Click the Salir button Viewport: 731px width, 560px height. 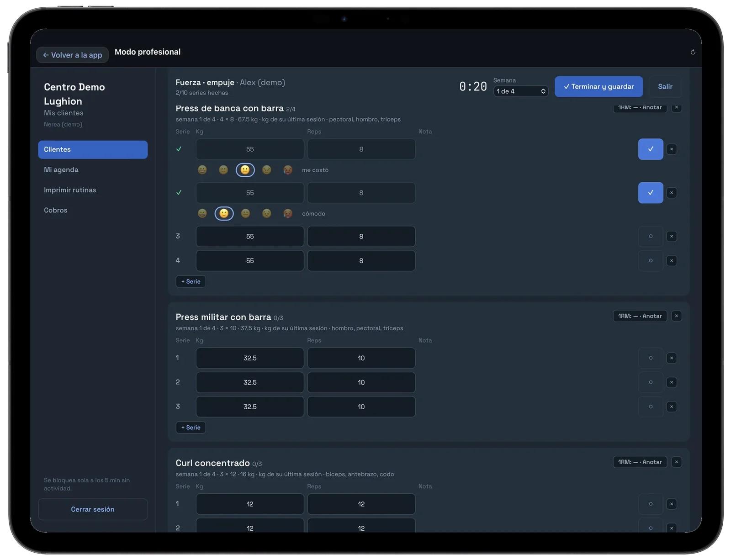[665, 86]
